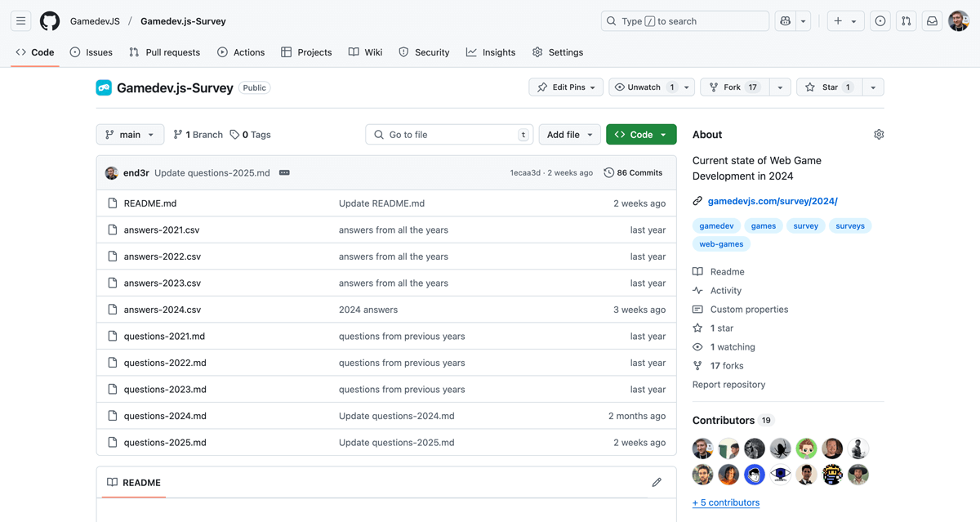Open the Wiki tab
The image size is (980, 522).
click(x=365, y=52)
